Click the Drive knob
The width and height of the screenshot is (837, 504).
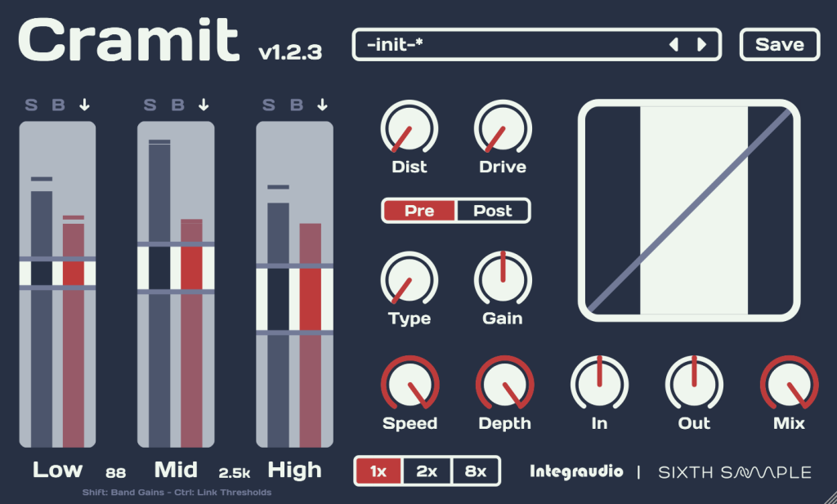tap(503, 128)
